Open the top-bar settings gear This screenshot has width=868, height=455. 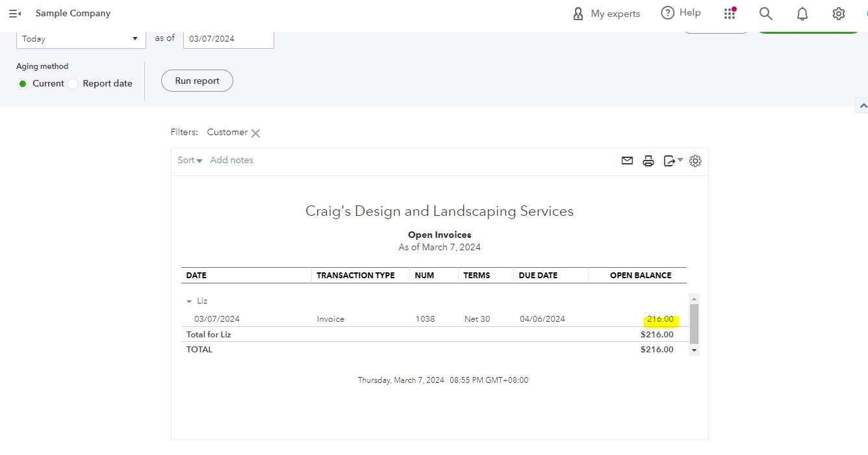(x=839, y=14)
